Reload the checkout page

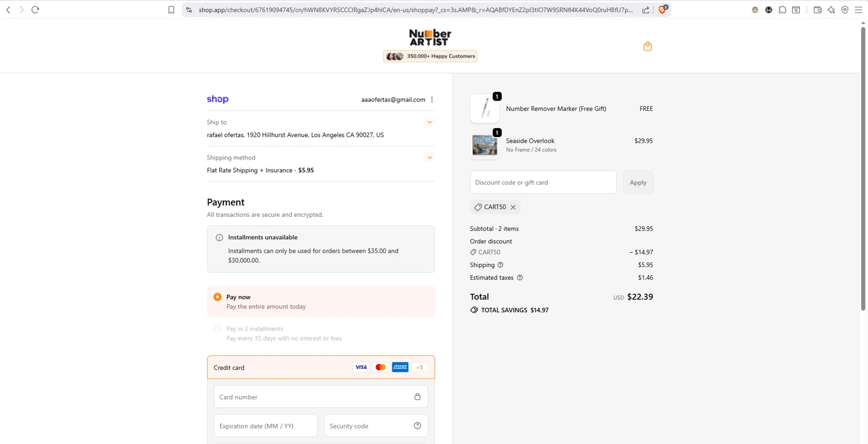35,10
